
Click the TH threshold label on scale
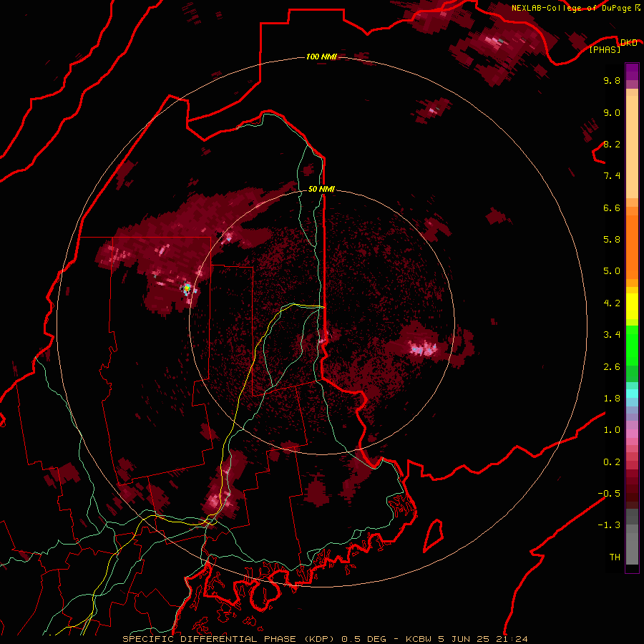(x=615, y=557)
